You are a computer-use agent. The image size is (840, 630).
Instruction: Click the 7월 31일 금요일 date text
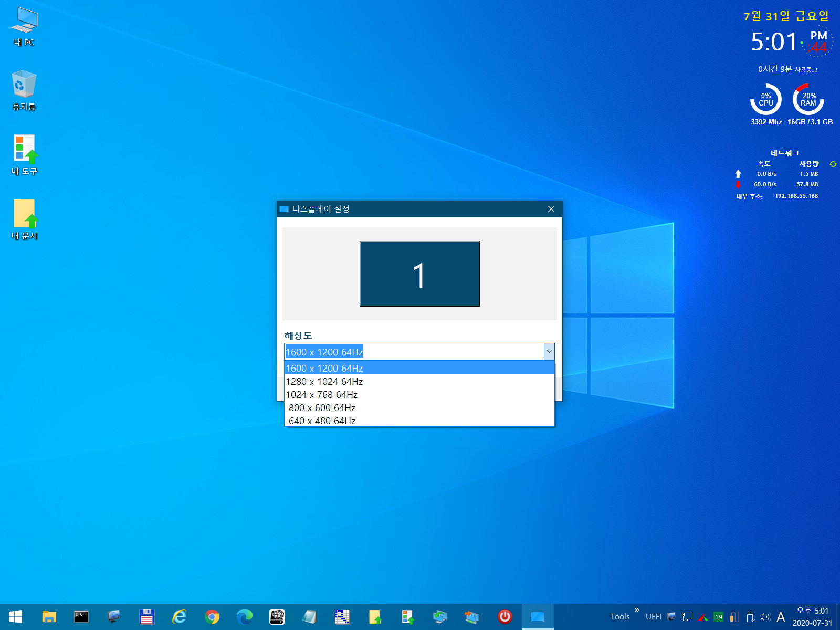[x=786, y=16]
